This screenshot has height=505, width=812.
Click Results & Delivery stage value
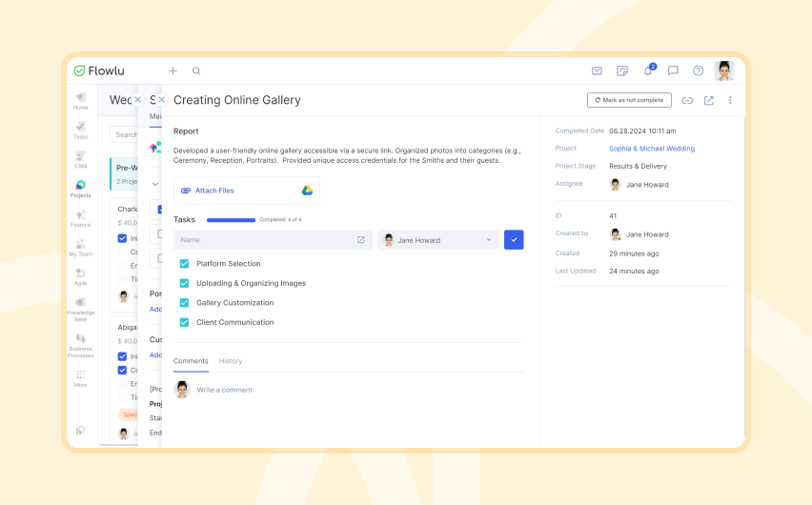point(638,166)
